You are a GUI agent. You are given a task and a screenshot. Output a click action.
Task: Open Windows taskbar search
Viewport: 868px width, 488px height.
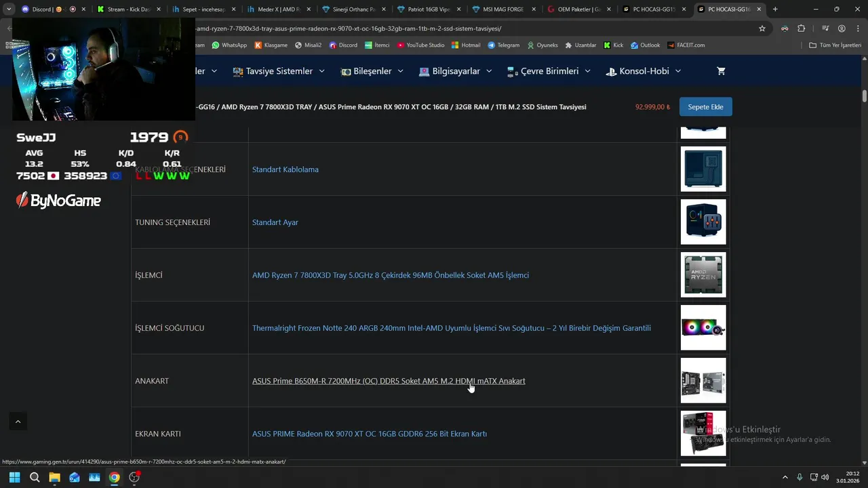[35, 477]
